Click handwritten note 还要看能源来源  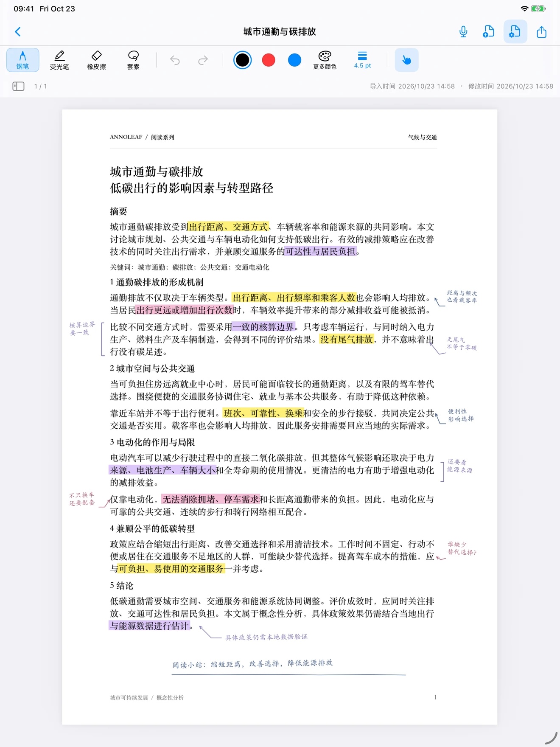[x=460, y=466]
